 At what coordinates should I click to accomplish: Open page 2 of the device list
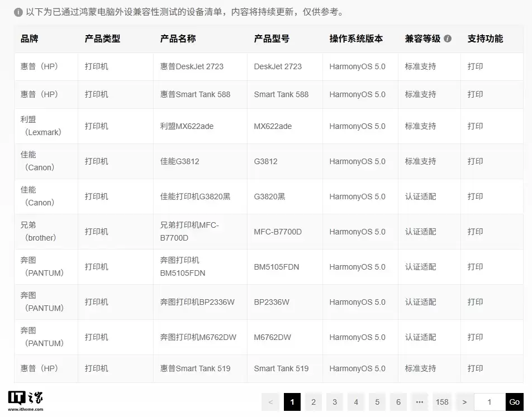coord(313,402)
